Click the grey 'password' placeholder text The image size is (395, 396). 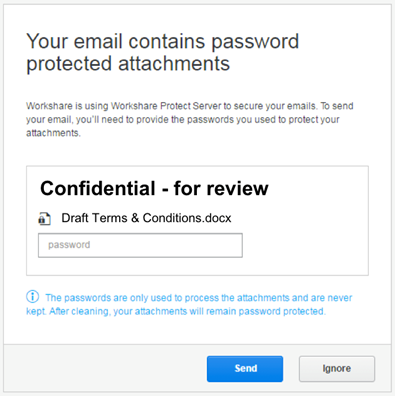[69, 245]
